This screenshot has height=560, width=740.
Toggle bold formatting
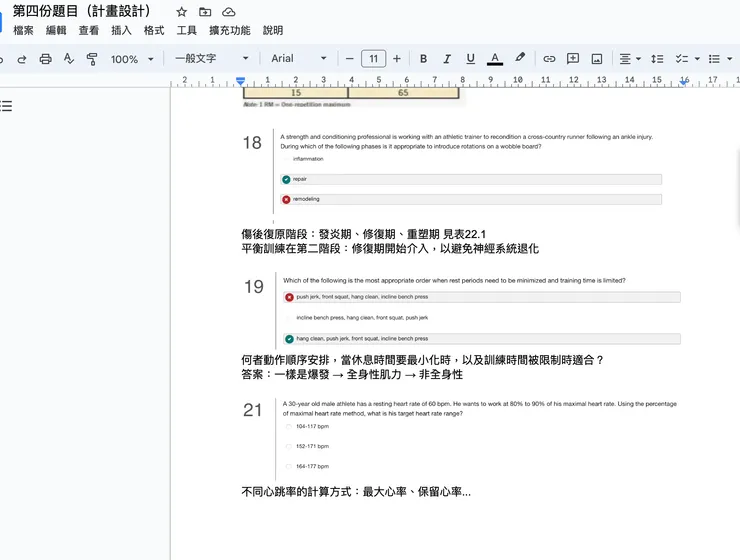(423, 59)
